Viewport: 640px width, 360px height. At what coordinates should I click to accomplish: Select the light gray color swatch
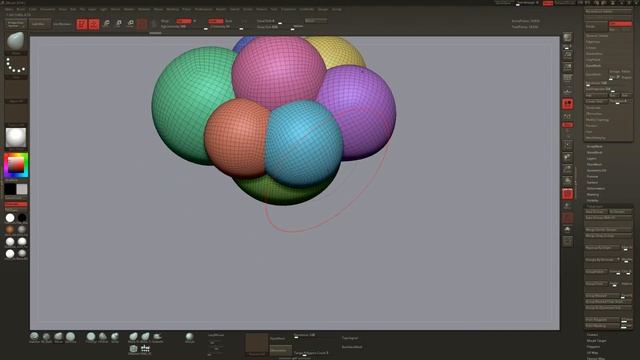(x=22, y=189)
